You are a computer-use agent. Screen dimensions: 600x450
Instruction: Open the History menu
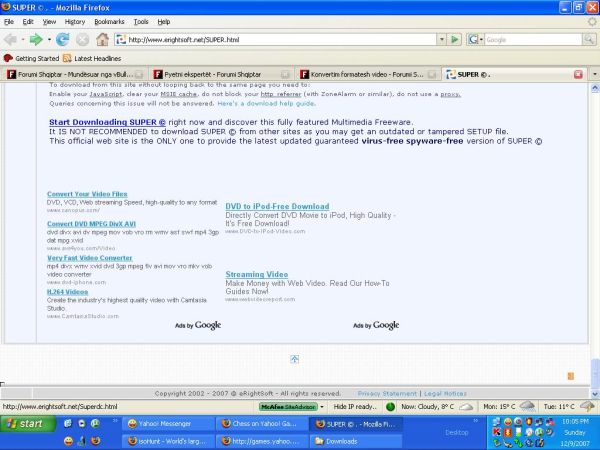coord(75,22)
